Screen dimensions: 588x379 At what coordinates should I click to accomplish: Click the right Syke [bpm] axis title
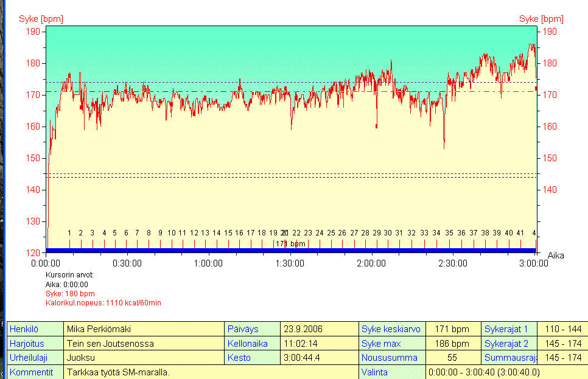coord(541,19)
